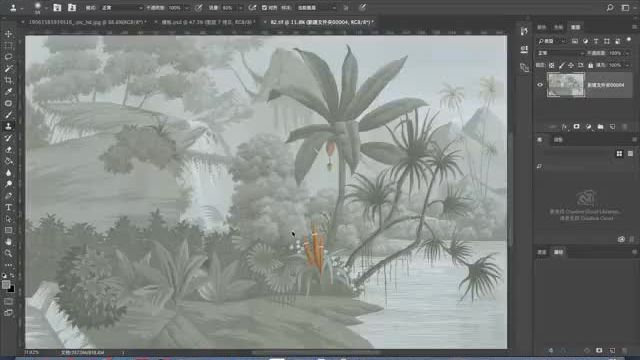Open the blend mode dropdown in options bar

click(122, 8)
